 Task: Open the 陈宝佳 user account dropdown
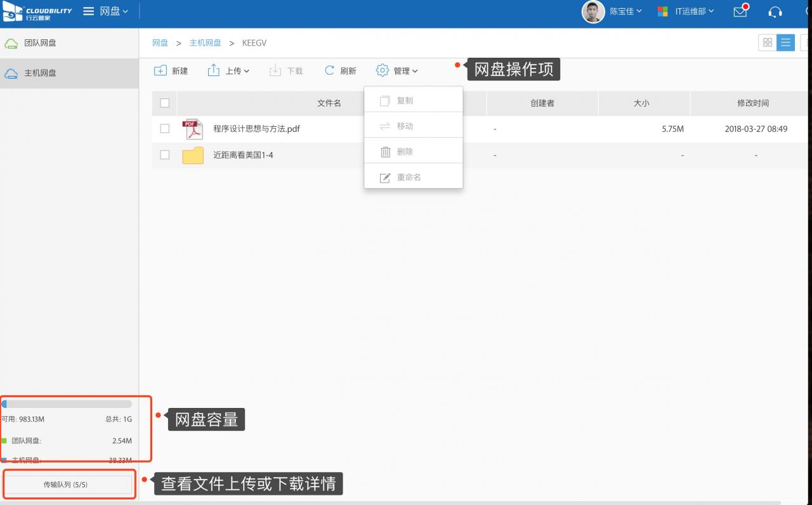(625, 11)
